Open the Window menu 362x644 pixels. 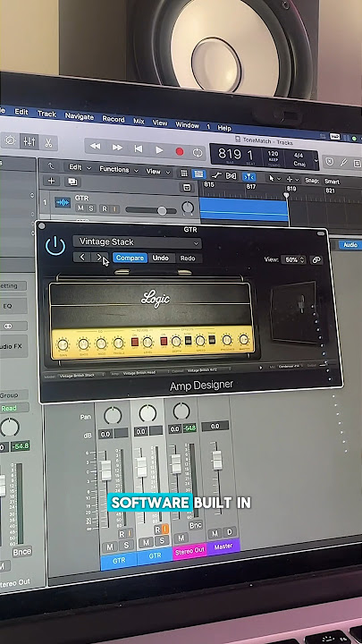187,125
